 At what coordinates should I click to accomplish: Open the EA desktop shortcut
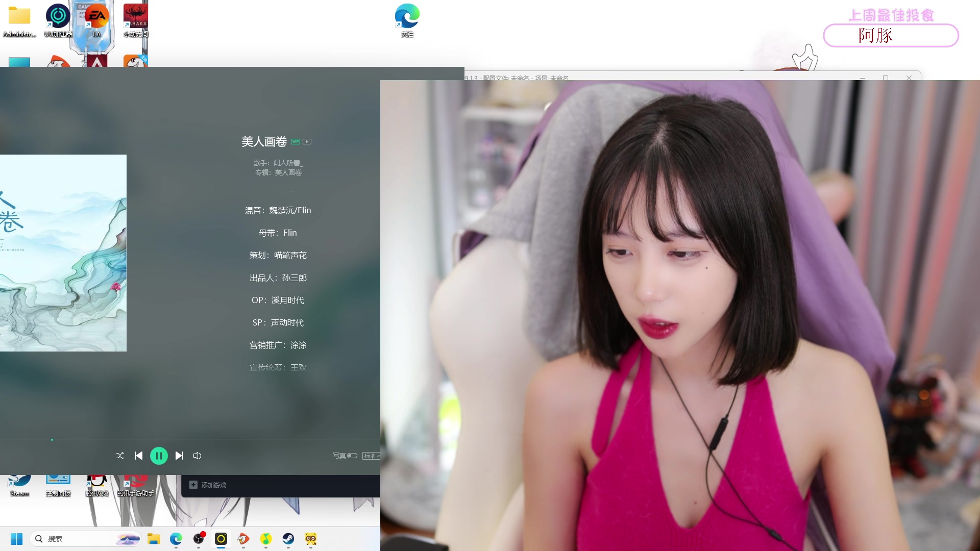pos(97,21)
